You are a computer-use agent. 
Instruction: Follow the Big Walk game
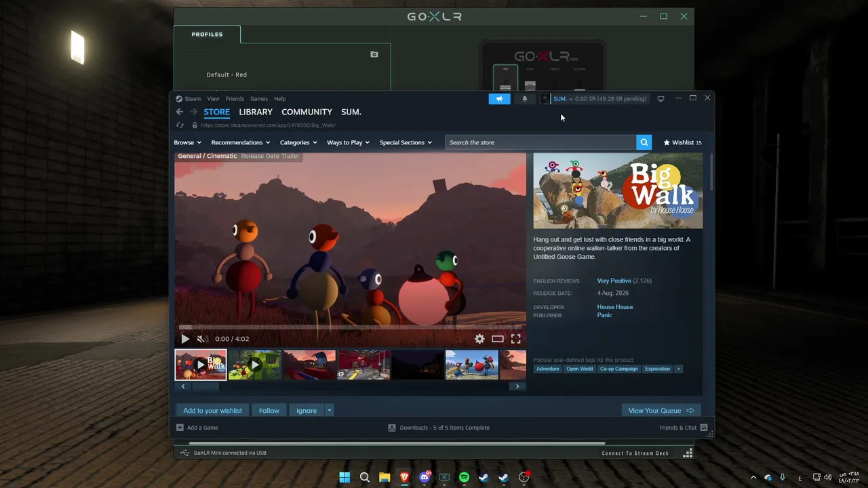269,411
